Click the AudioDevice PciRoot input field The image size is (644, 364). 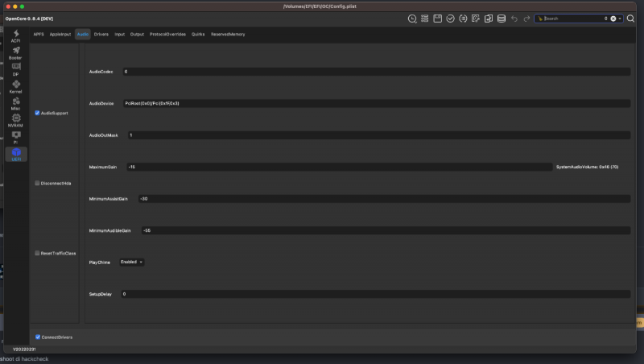pyautogui.click(x=376, y=103)
